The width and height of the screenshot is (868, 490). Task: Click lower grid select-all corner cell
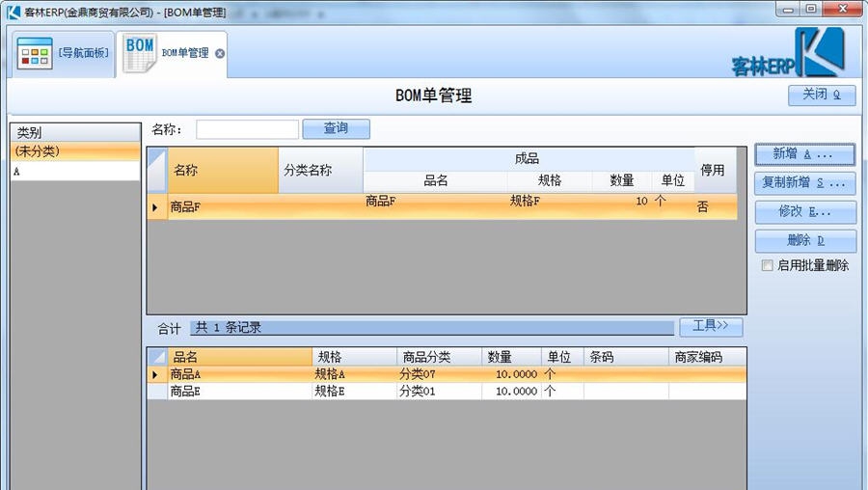156,357
